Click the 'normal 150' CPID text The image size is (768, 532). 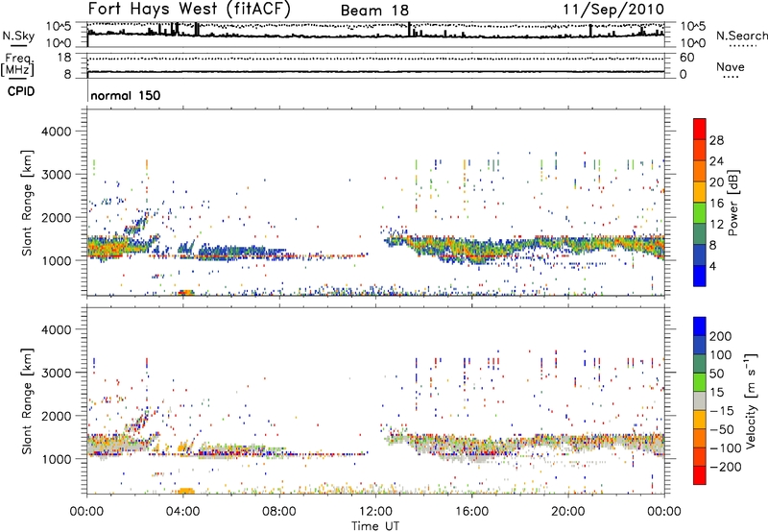126,95
